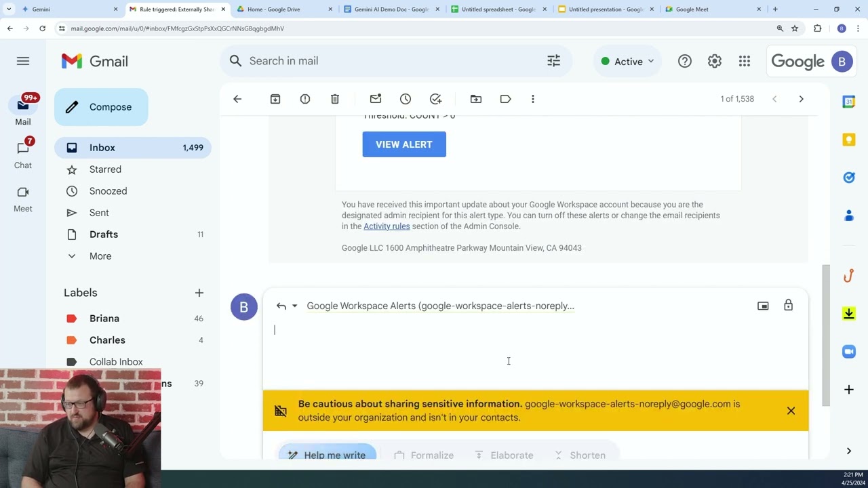868x488 pixels.
Task: Open the Starred folder
Action: (133, 169)
